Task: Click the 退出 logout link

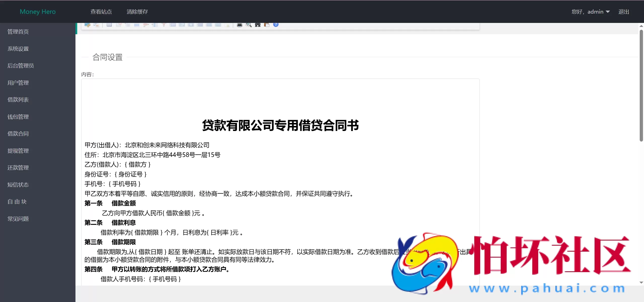Action: [624, 12]
